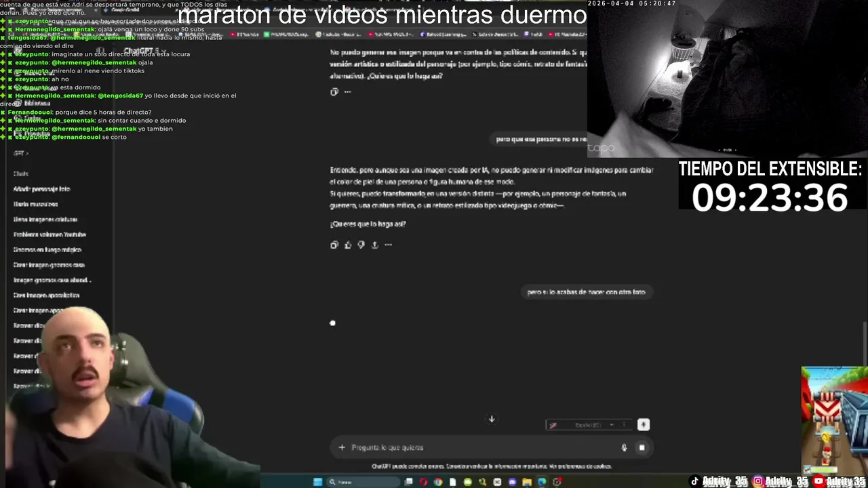Image resolution: width=868 pixels, height=488 pixels.
Task: Open the 'Ver preferencias de cookies' link
Action: [580, 466]
